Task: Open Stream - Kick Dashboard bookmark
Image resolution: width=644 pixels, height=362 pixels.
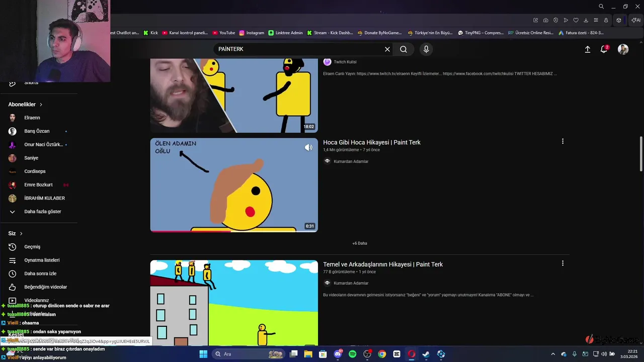Action: (330, 33)
